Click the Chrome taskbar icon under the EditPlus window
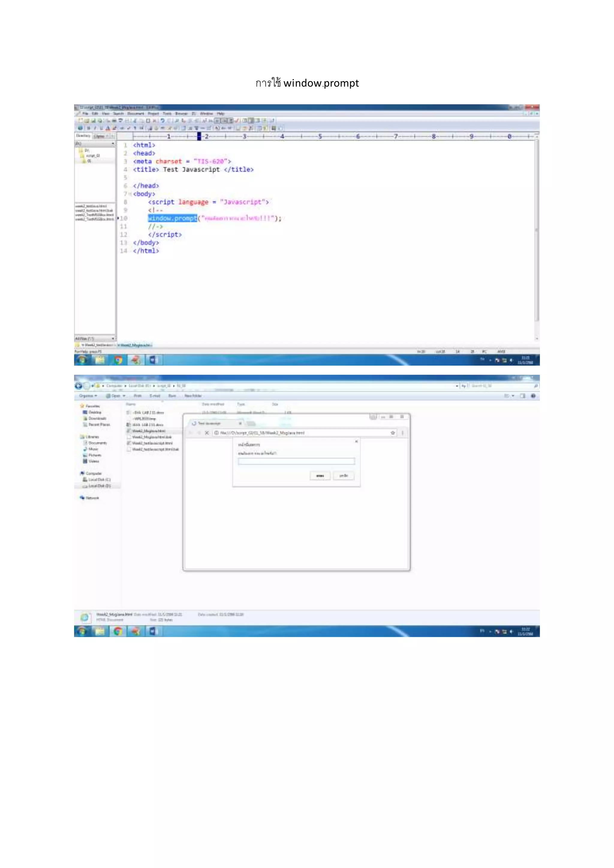Screen dimensions: 614x868 (118, 360)
